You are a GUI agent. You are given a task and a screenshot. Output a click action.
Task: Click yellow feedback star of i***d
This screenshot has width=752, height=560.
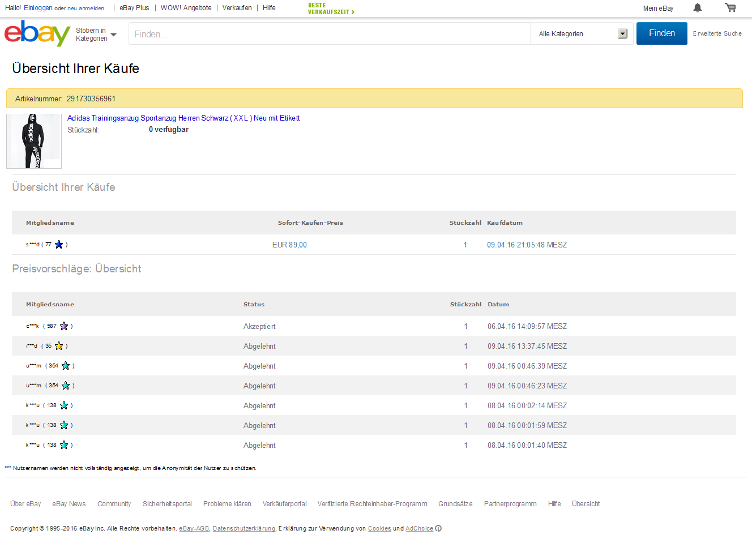click(x=59, y=346)
